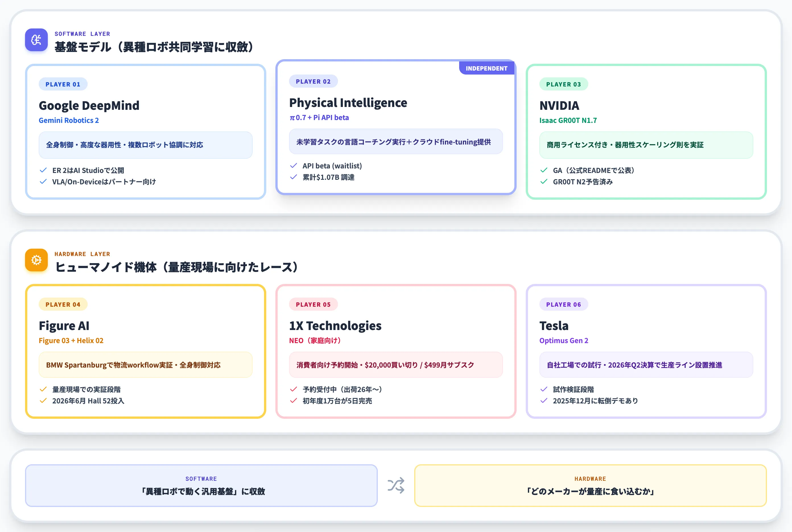Click the π0.7 + Pi API beta subtitle
The height and width of the screenshot is (532, 792).
click(319, 118)
